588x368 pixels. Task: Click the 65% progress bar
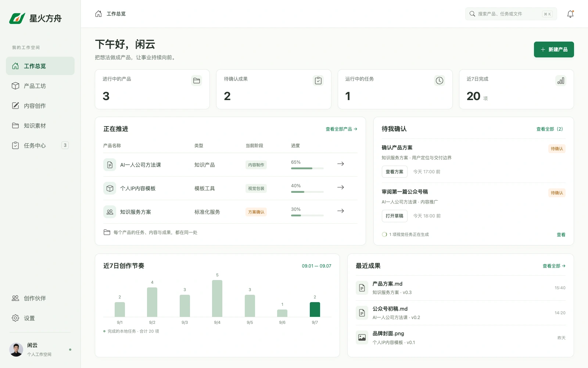pyautogui.click(x=307, y=168)
